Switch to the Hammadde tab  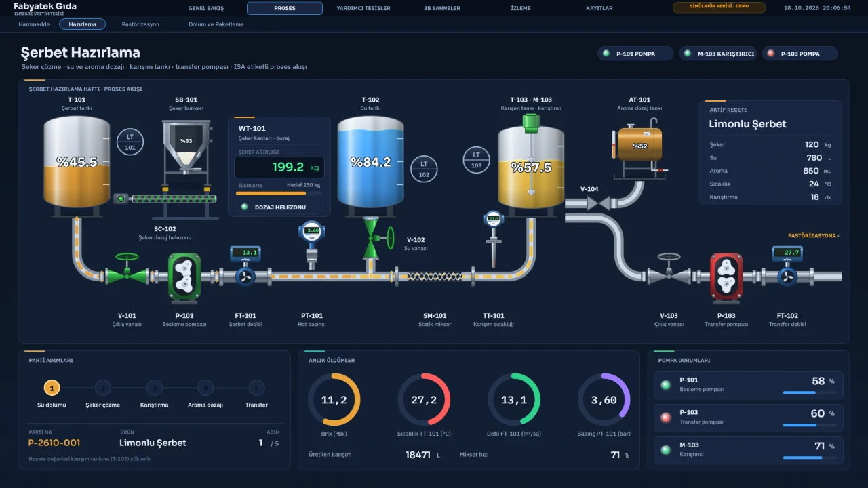tap(34, 24)
